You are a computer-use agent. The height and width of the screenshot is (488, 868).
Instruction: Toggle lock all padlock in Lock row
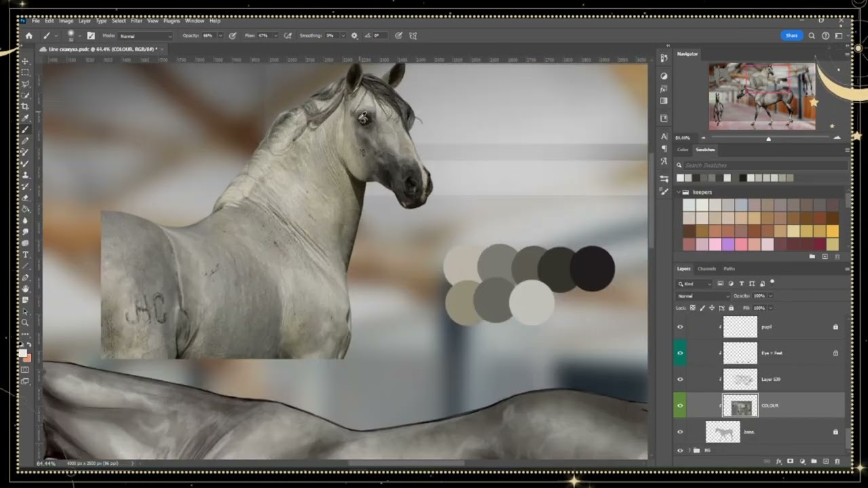[x=731, y=308]
